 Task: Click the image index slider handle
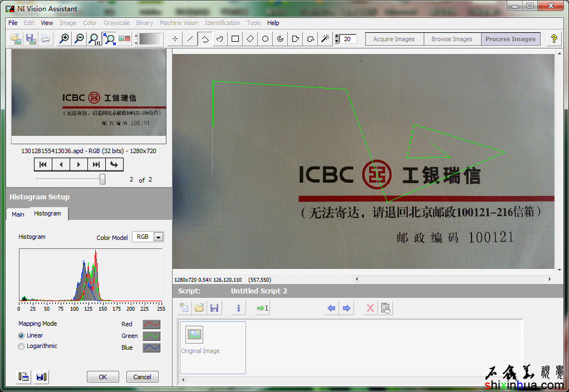click(x=102, y=179)
